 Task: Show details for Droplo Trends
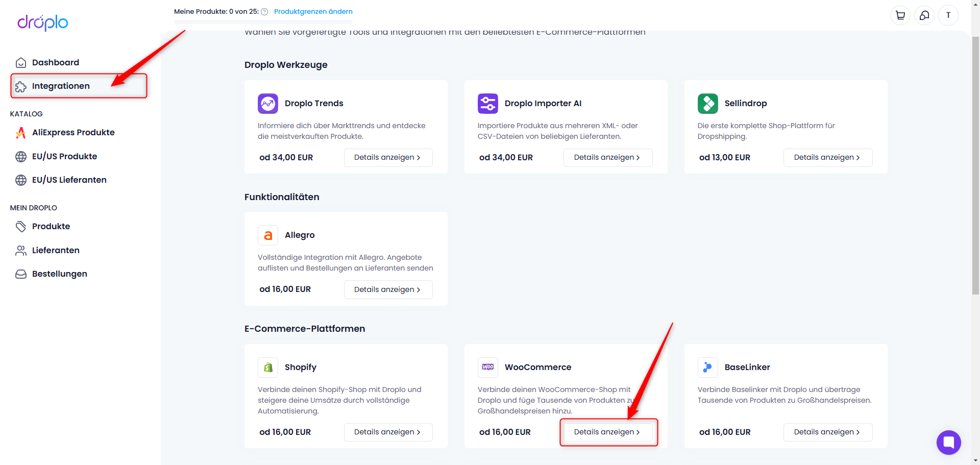[x=388, y=157]
